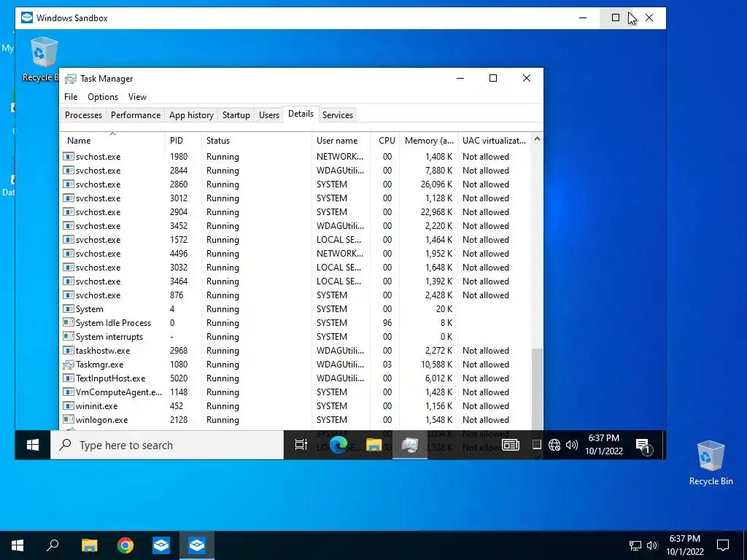This screenshot has width=747, height=560.
Task: Select the Recycle Bin inside the sandbox
Action: 43,60
